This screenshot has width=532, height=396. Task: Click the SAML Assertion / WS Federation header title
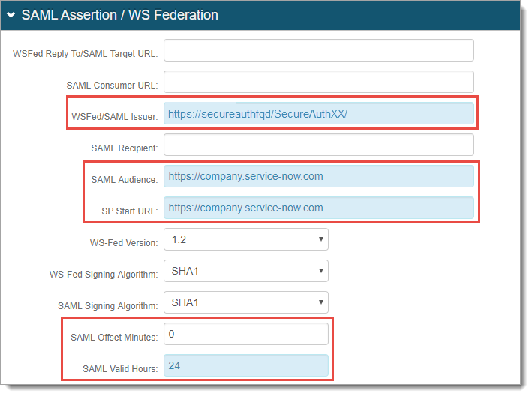120,15
